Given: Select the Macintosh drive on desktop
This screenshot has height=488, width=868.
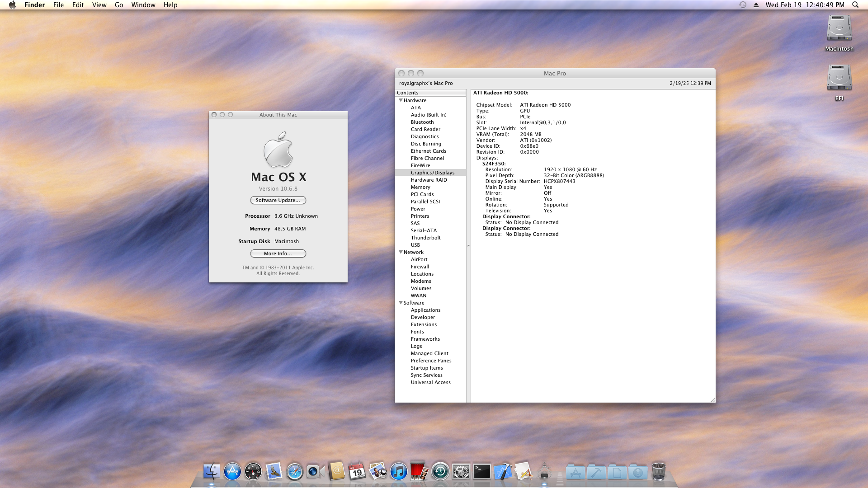Looking at the screenshot, I should 839,29.
